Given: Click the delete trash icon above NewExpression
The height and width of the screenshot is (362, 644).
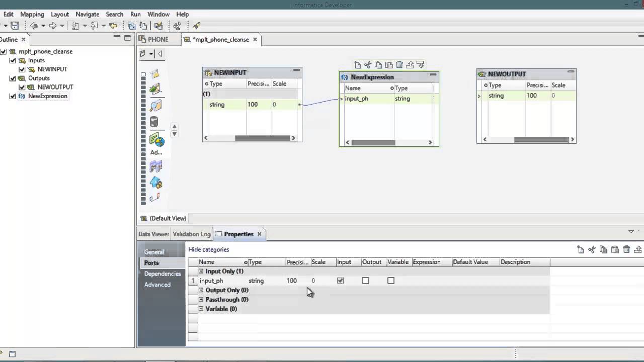Looking at the screenshot, I should tap(399, 65).
